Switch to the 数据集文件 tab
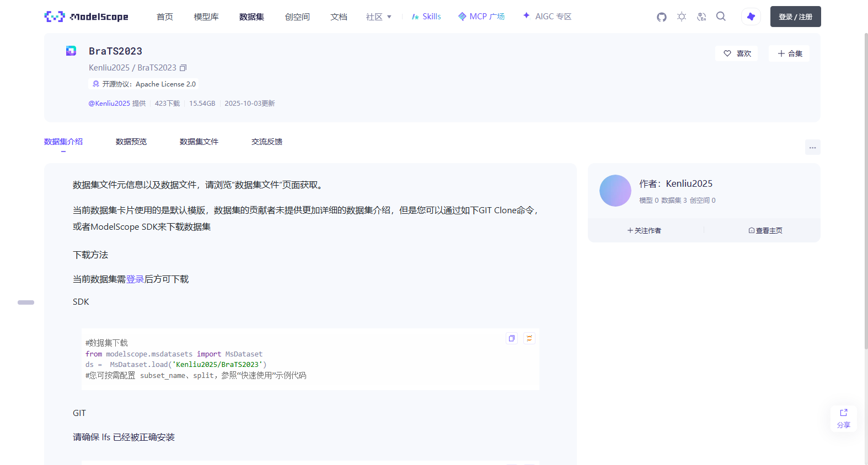This screenshot has height=465, width=868. pyautogui.click(x=199, y=142)
